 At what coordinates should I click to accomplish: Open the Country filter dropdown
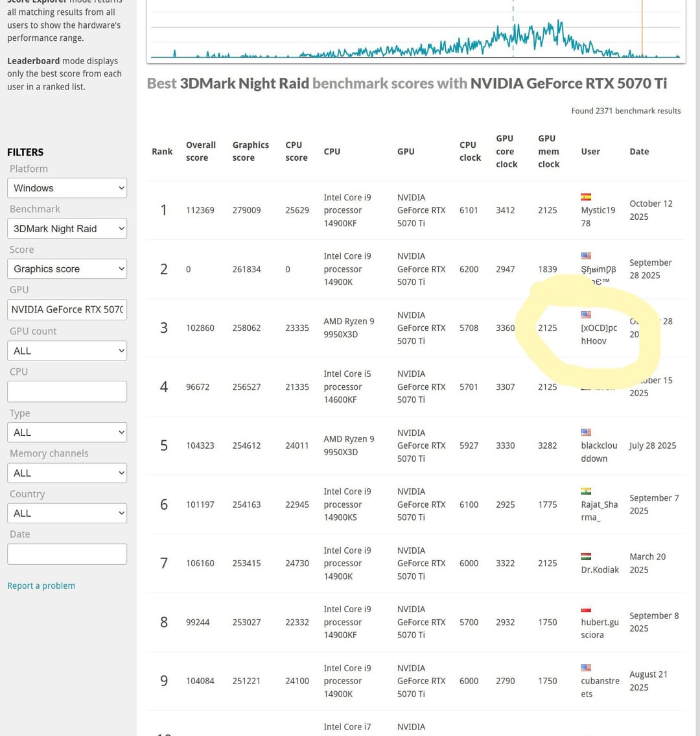(67, 513)
